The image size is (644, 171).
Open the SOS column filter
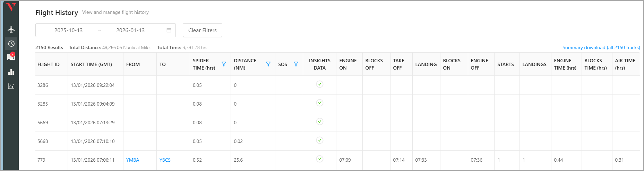(296, 64)
